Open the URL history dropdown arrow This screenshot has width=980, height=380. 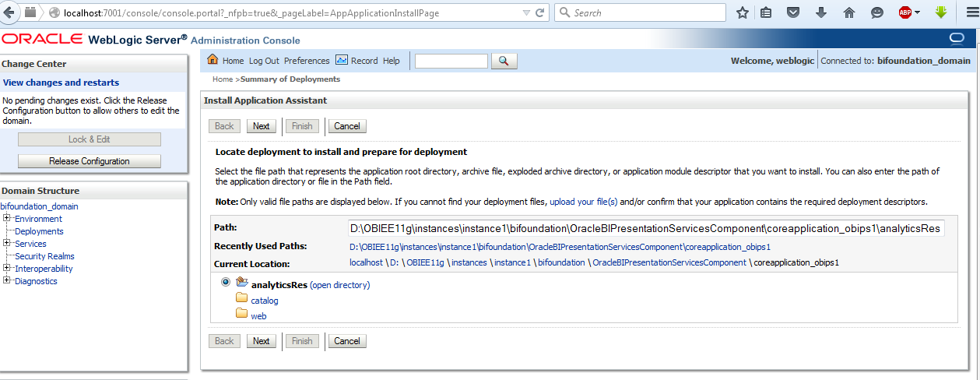tap(527, 12)
